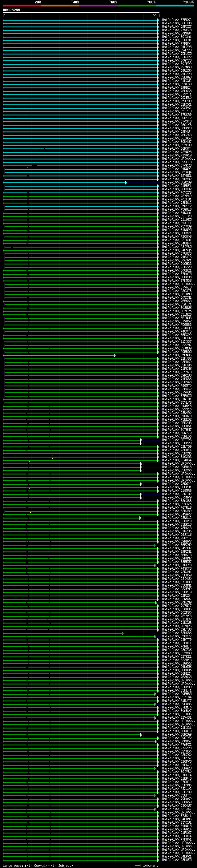The height and width of the screenshot is (868, 197).
Task: Select label UniRef100_A4SCF3
Action: tap(177, 568)
